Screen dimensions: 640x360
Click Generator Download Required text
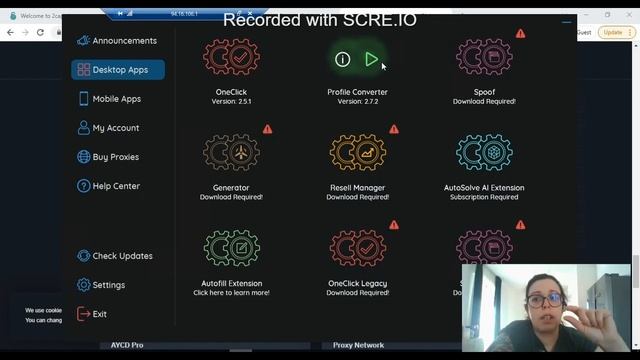tap(231, 197)
